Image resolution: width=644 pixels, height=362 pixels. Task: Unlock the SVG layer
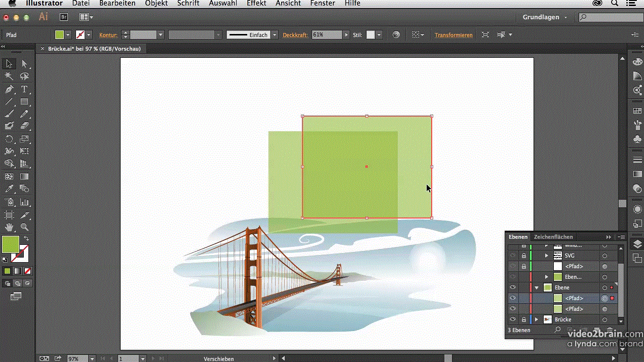(x=524, y=256)
